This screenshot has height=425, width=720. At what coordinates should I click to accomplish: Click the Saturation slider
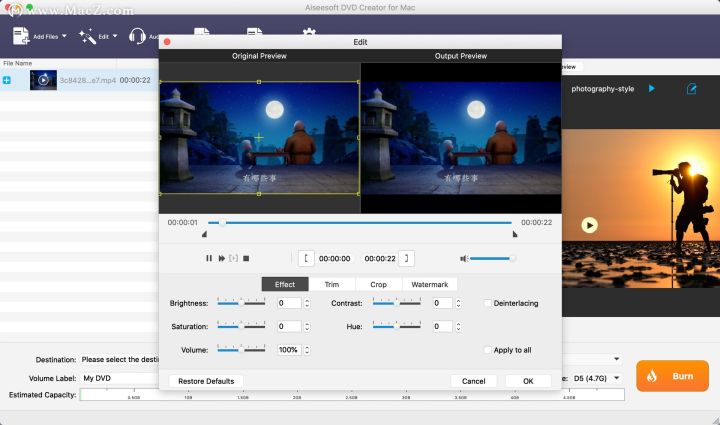(241, 326)
